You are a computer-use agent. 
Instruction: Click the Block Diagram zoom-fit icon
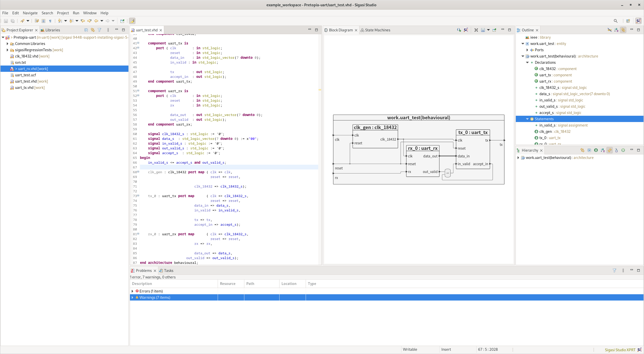pos(476,30)
